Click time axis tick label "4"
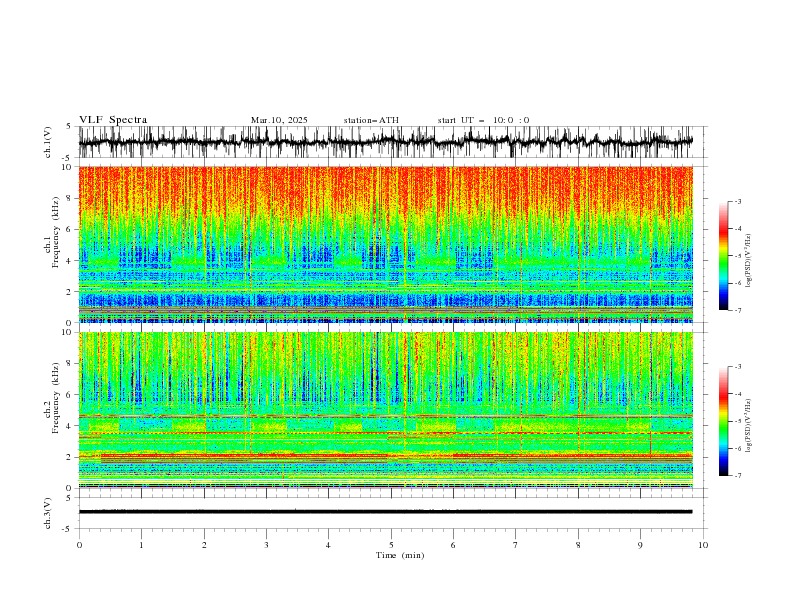The width and height of the screenshot is (792, 612). [328, 545]
